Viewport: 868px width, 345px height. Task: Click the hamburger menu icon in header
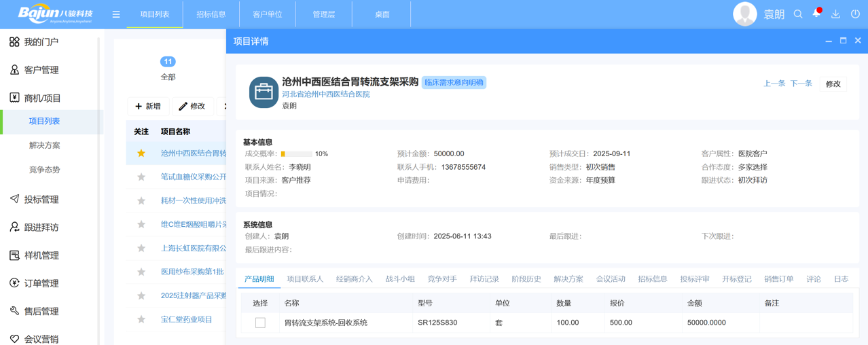116,14
